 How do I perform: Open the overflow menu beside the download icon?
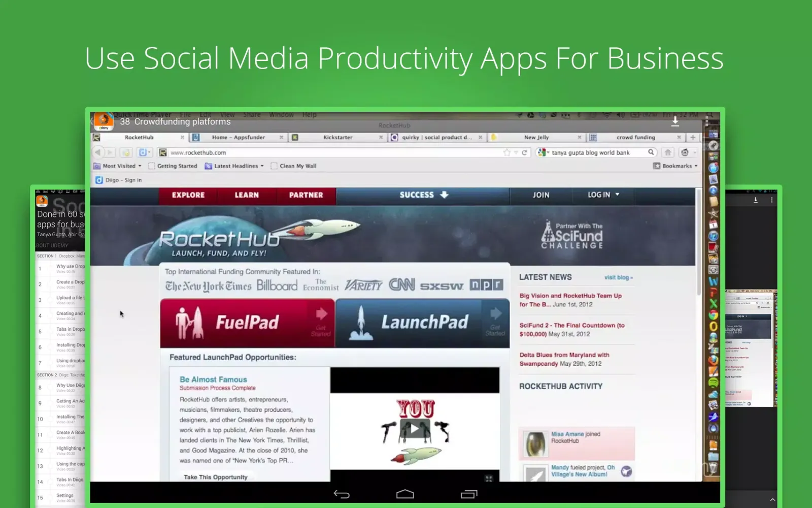[706, 121]
